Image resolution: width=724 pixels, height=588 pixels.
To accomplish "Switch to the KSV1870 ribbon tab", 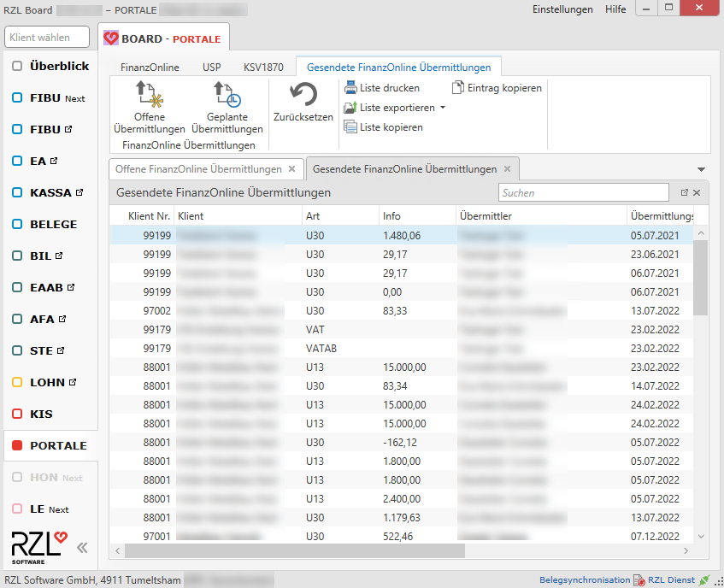I will pyautogui.click(x=263, y=67).
